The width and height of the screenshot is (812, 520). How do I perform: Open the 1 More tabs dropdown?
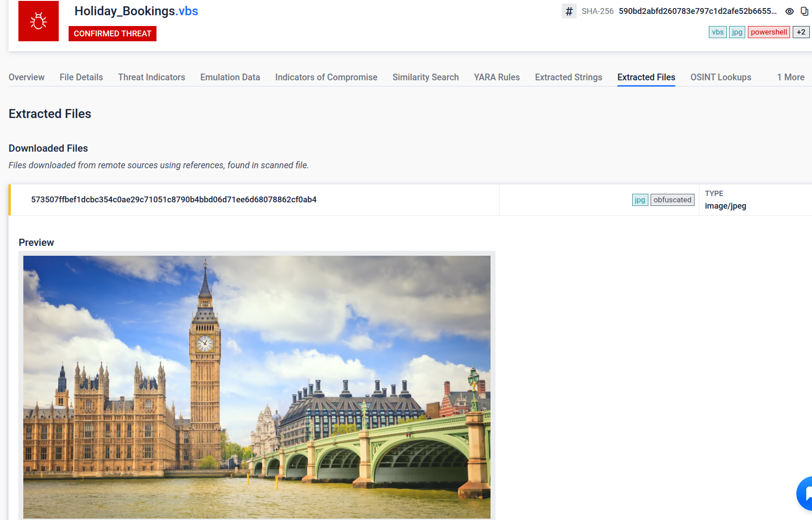tap(790, 77)
